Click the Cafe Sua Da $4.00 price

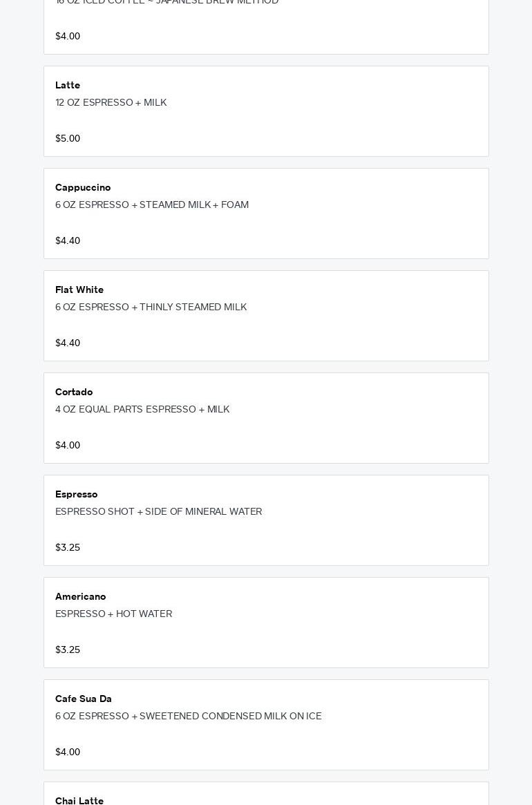(68, 752)
